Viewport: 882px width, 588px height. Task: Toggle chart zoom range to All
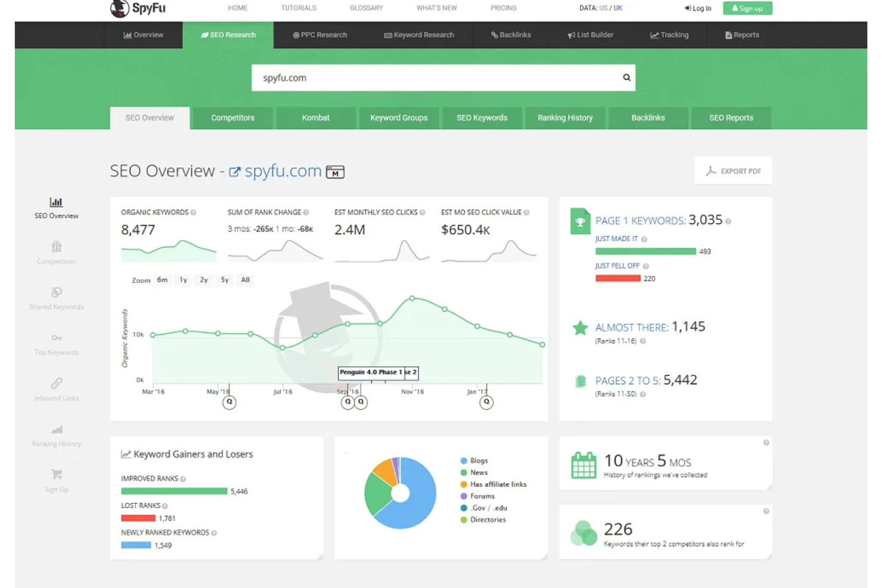[x=245, y=280]
